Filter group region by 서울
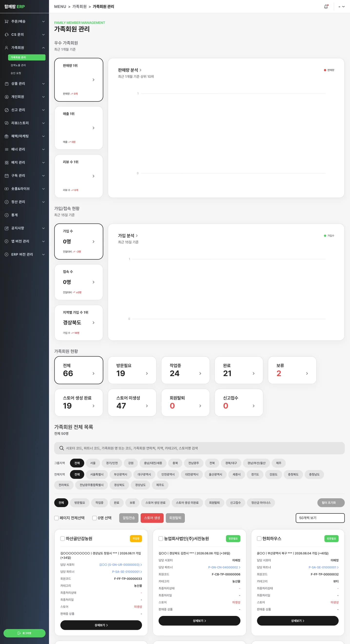 [x=93, y=463]
